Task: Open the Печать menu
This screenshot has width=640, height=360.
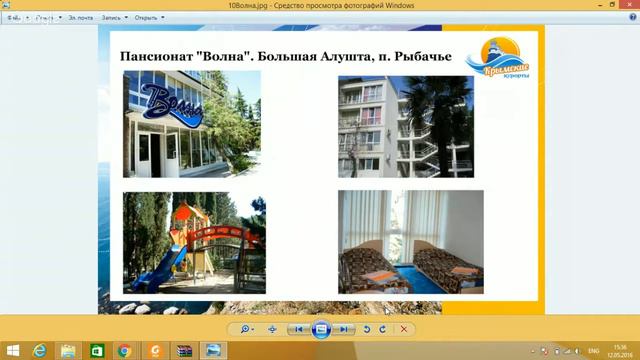Action: click(49, 18)
